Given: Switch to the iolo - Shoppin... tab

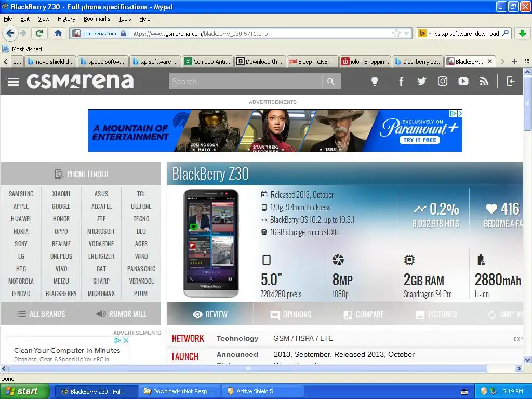Looking at the screenshot, I should click(365, 61).
